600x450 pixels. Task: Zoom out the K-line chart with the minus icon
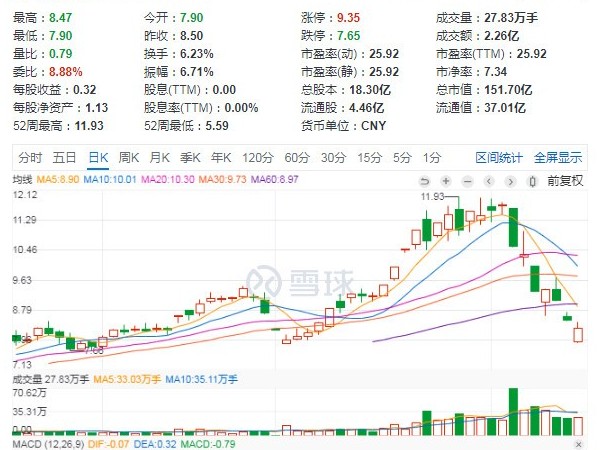pos(467,181)
